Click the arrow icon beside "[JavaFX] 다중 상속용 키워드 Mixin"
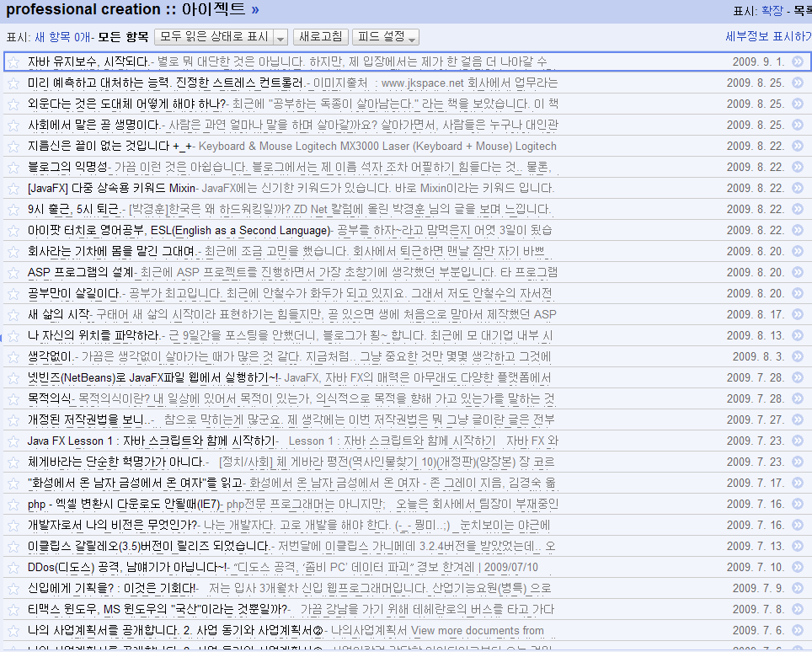 [799, 187]
